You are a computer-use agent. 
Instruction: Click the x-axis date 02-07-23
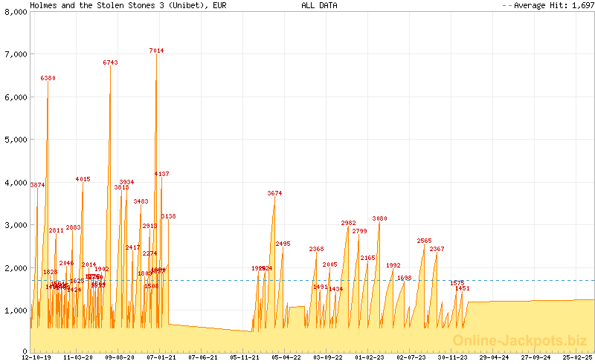pos(411,357)
